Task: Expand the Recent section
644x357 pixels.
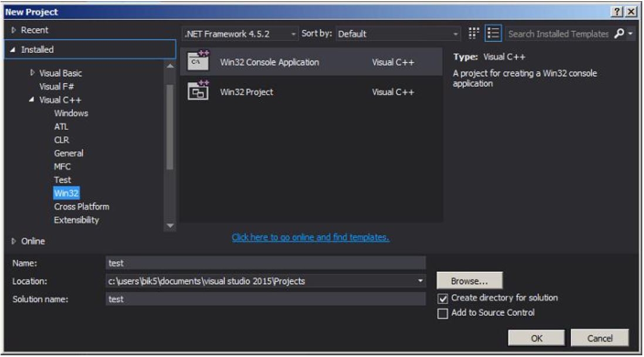Action: pyautogui.click(x=14, y=30)
